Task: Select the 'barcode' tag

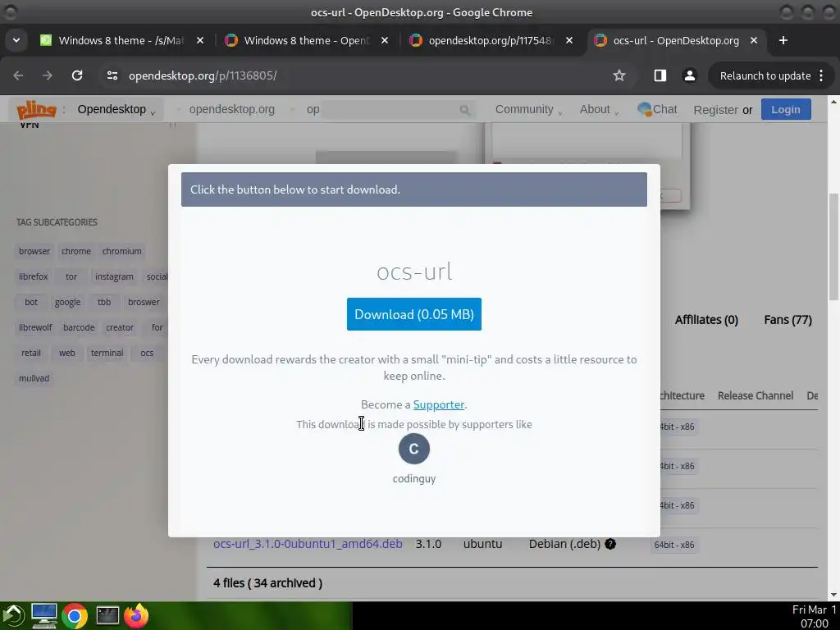Action: pyautogui.click(x=79, y=327)
